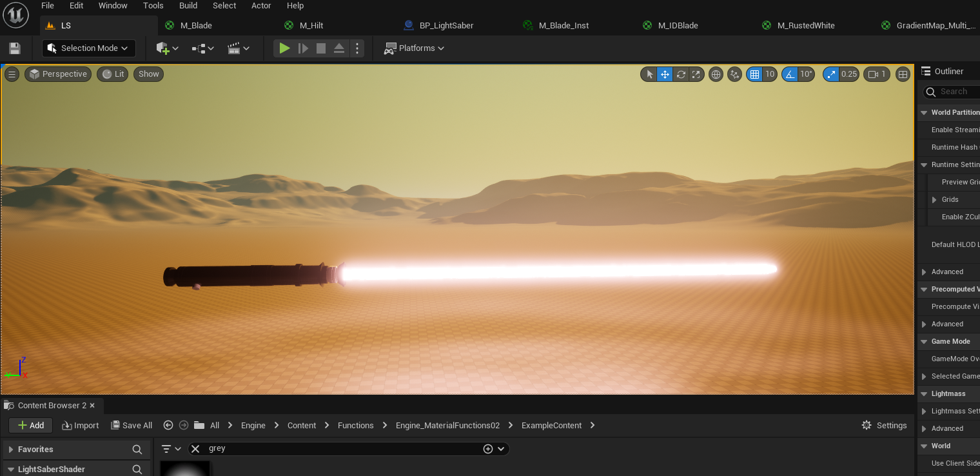Image resolution: width=980 pixels, height=476 pixels.
Task: Open the Build menu
Action: (x=188, y=6)
